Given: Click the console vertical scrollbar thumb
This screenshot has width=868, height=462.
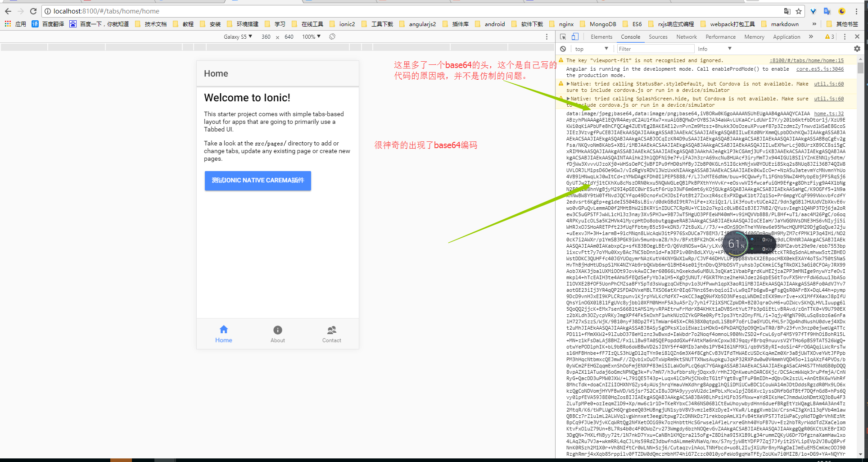Looking at the screenshot, I should pos(860,68).
